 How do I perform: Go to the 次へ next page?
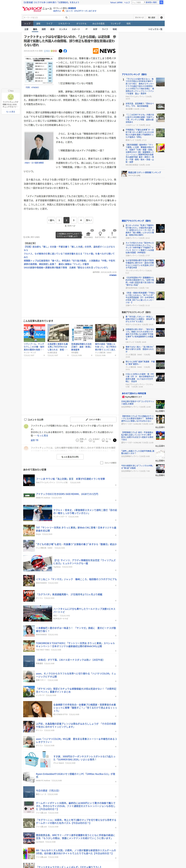89,220
